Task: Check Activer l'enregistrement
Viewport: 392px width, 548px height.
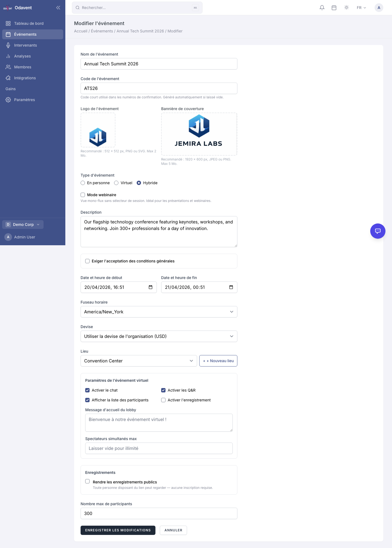Action: (x=163, y=400)
